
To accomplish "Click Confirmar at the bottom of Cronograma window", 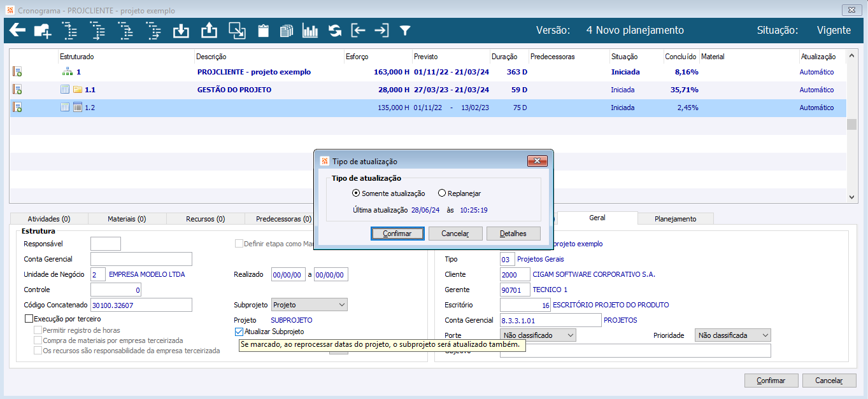I will 771,381.
